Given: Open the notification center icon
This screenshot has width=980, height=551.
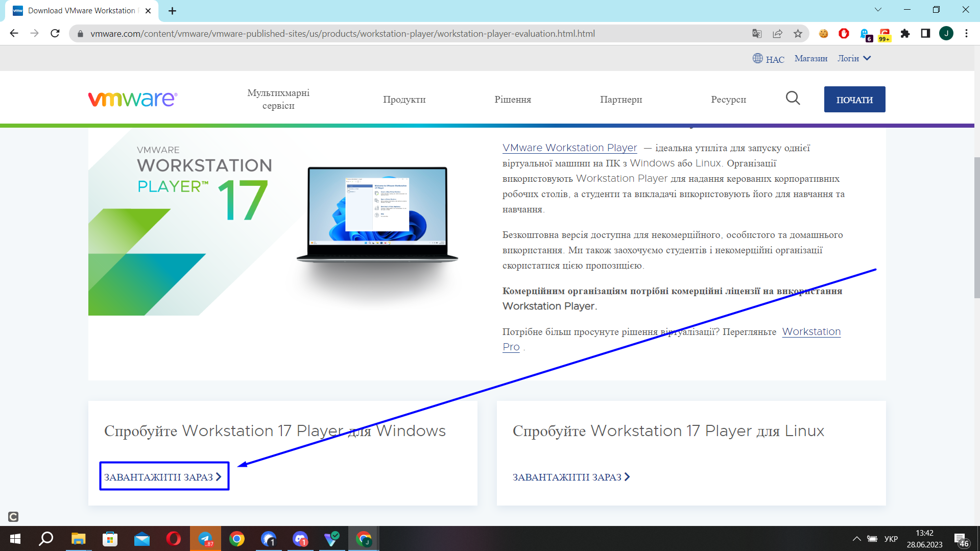Looking at the screenshot, I should pyautogui.click(x=961, y=540).
